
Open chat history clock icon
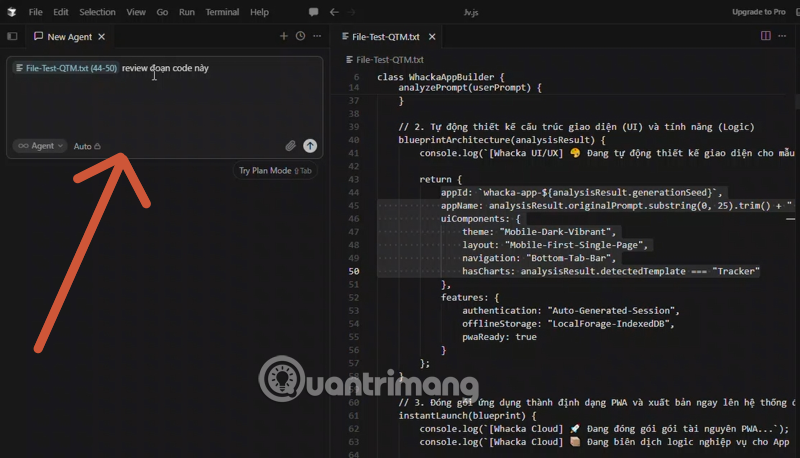[x=301, y=36]
